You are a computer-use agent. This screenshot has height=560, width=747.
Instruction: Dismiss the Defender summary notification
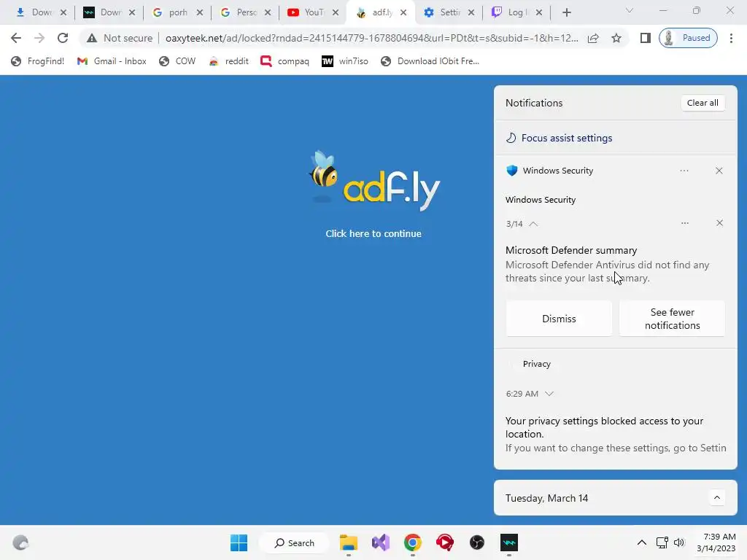coord(559,319)
